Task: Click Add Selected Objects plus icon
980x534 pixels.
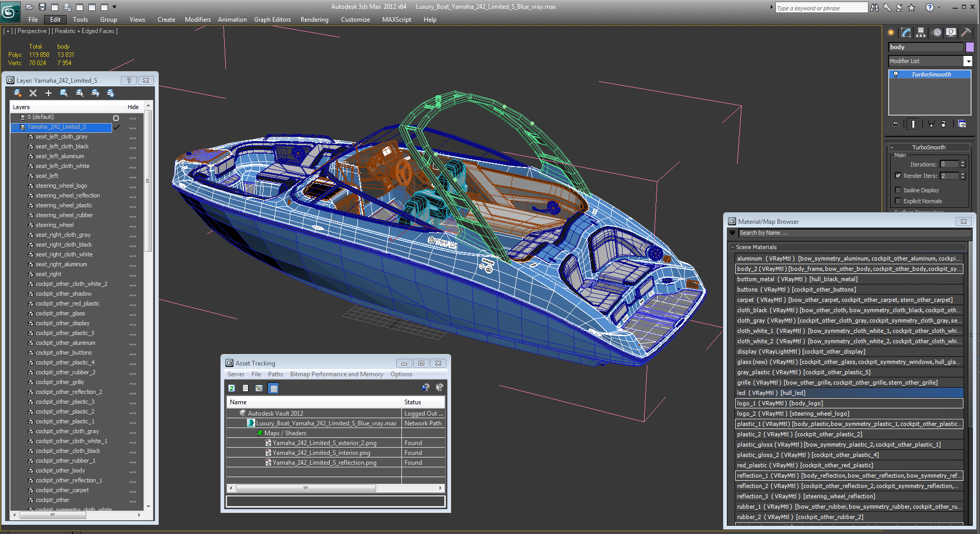Action: 49,93
